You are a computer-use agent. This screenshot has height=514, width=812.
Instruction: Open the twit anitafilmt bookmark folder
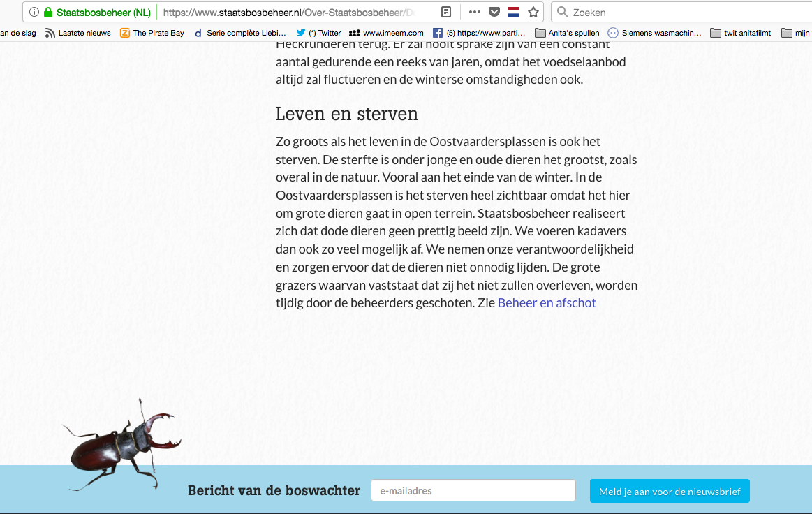[x=715, y=32]
